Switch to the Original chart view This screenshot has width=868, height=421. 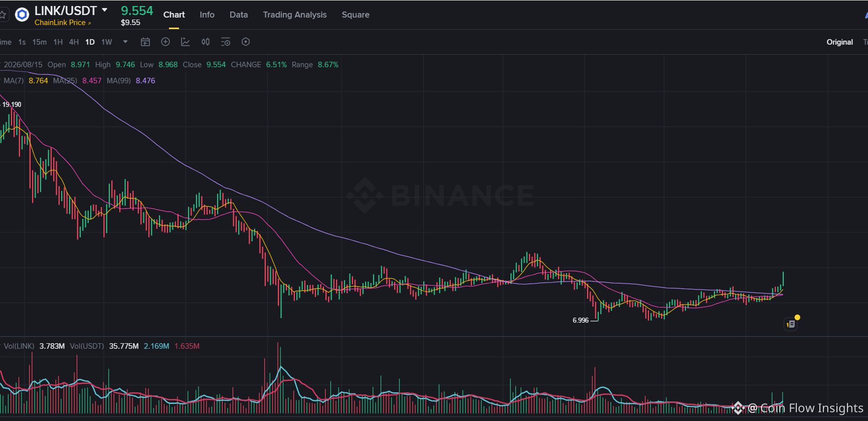840,42
